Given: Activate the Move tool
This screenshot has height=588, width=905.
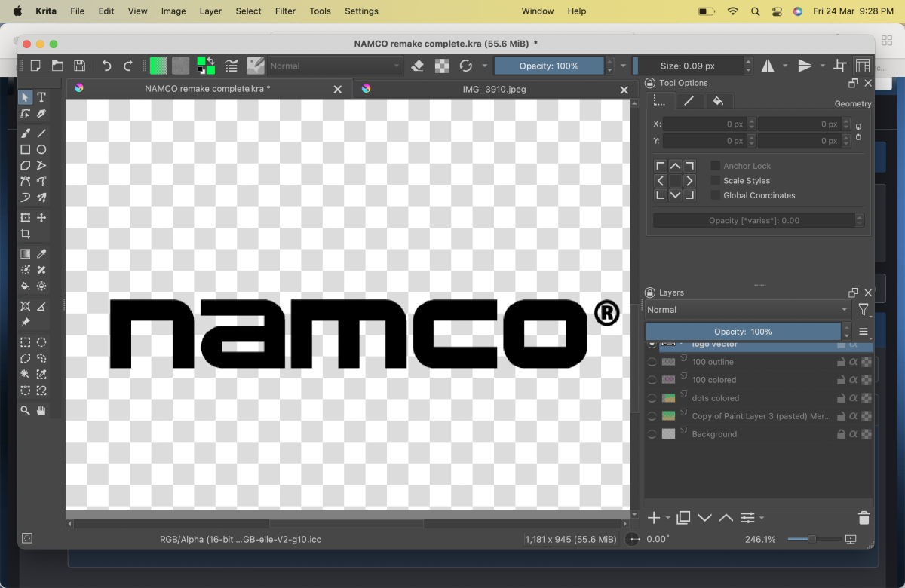Looking at the screenshot, I should click(x=41, y=218).
